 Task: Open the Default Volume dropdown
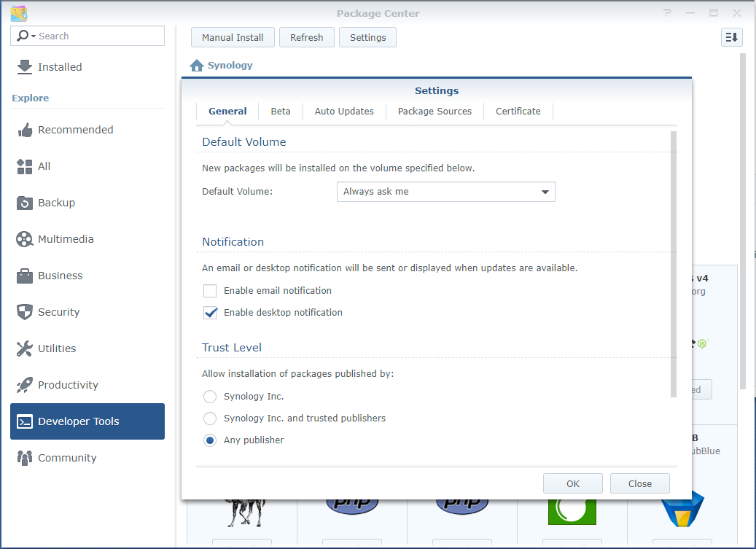pos(446,192)
